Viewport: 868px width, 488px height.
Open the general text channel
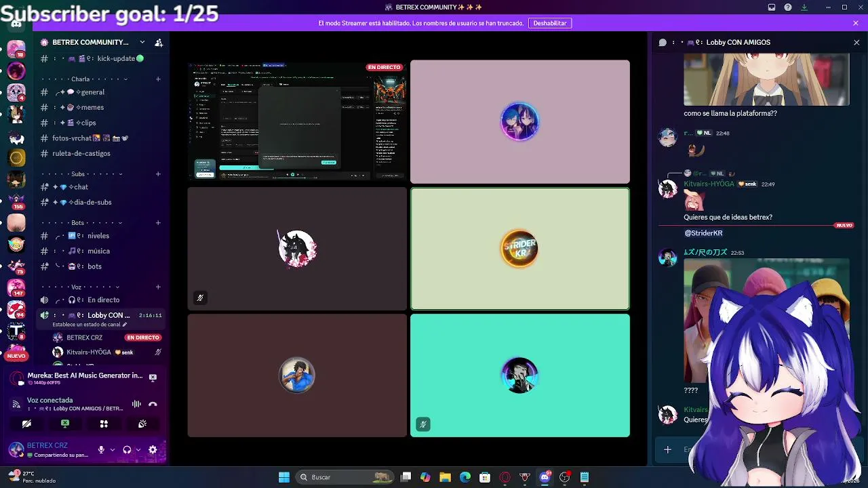pos(101,92)
